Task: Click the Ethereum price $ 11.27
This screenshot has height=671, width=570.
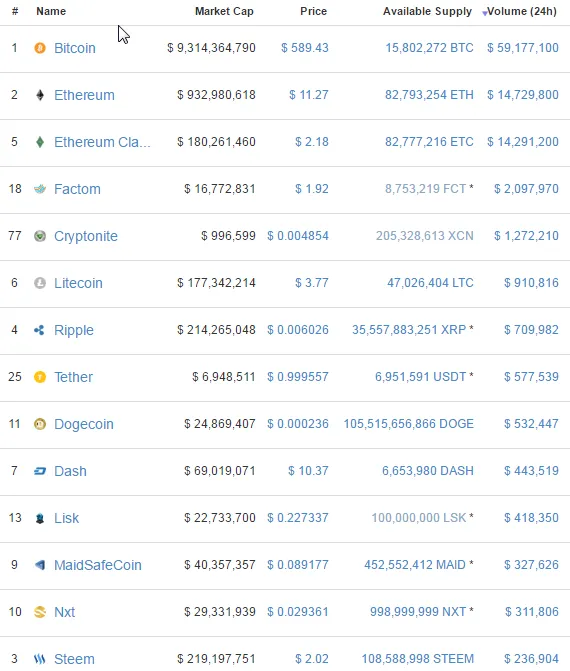Action: coord(309,95)
